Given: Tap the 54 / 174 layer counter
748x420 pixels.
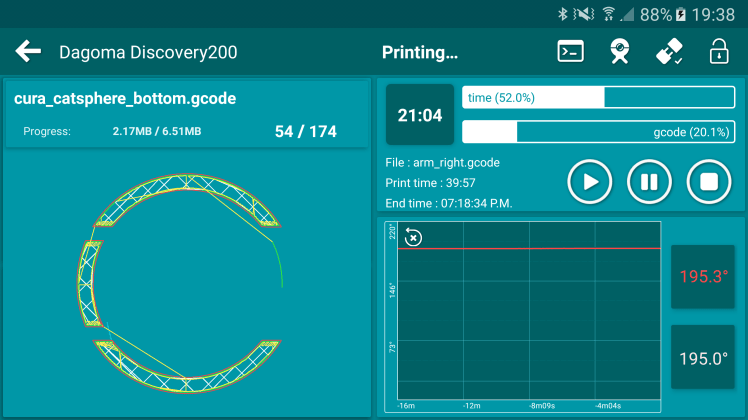Looking at the screenshot, I should (305, 132).
